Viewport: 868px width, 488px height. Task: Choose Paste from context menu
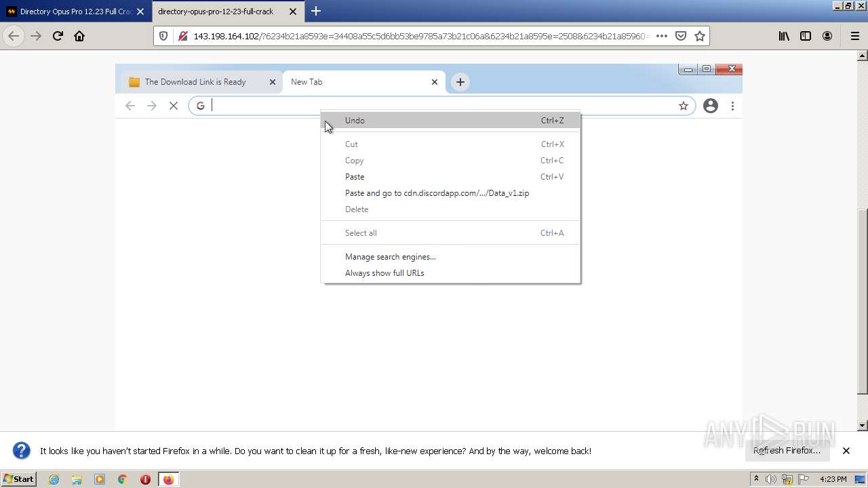click(x=451, y=177)
